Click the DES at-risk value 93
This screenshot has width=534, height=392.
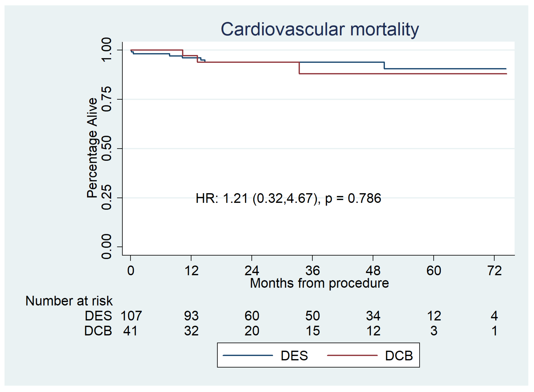pos(191,316)
